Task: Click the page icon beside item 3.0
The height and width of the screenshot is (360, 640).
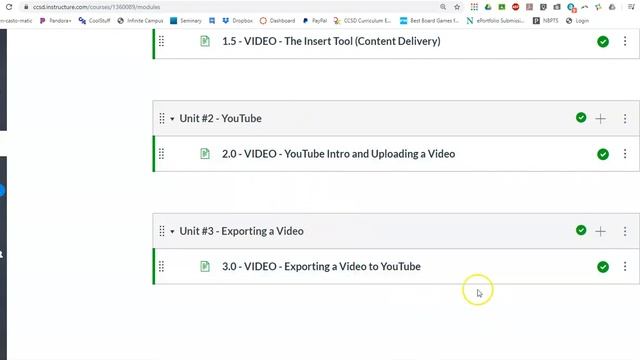Action: 205,267
